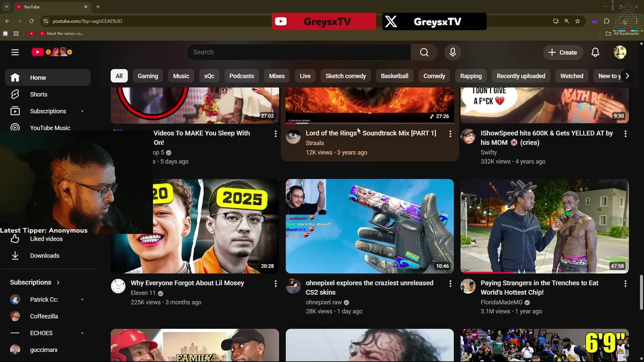
Task: Open ohnepixel raw channel link
Action: [324, 302]
